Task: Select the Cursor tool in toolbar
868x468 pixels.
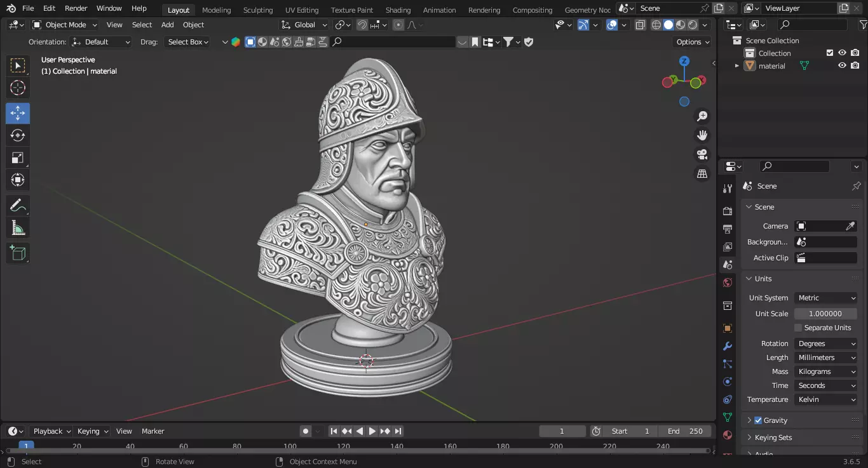Action: click(18, 88)
